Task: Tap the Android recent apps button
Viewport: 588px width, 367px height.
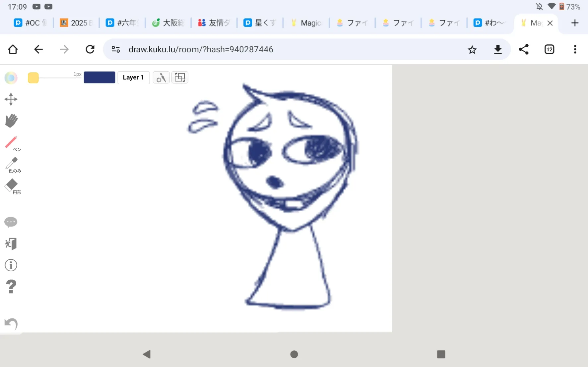Action: tap(441, 354)
